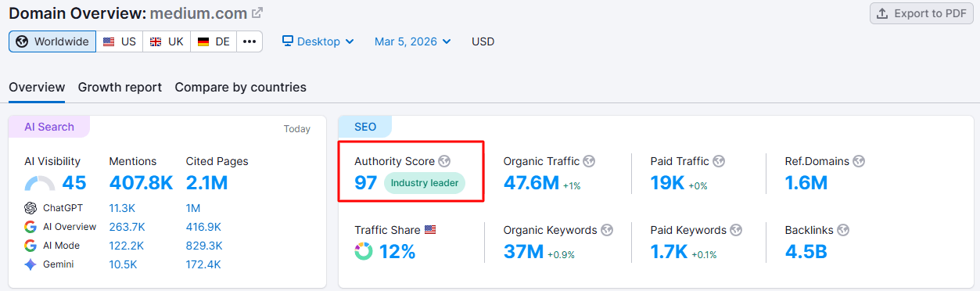
Task: Click globe icon next to Paid Traffic
Action: (719, 161)
